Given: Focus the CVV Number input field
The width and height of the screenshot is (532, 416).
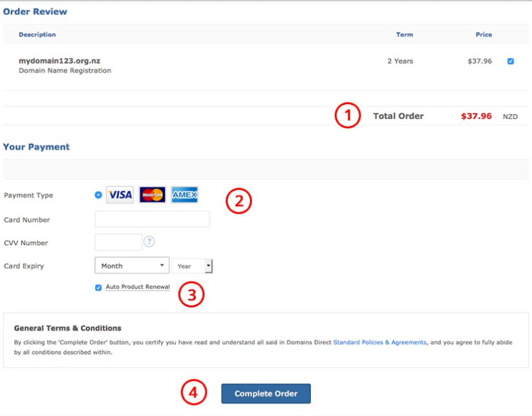Looking at the screenshot, I should click(x=118, y=242).
